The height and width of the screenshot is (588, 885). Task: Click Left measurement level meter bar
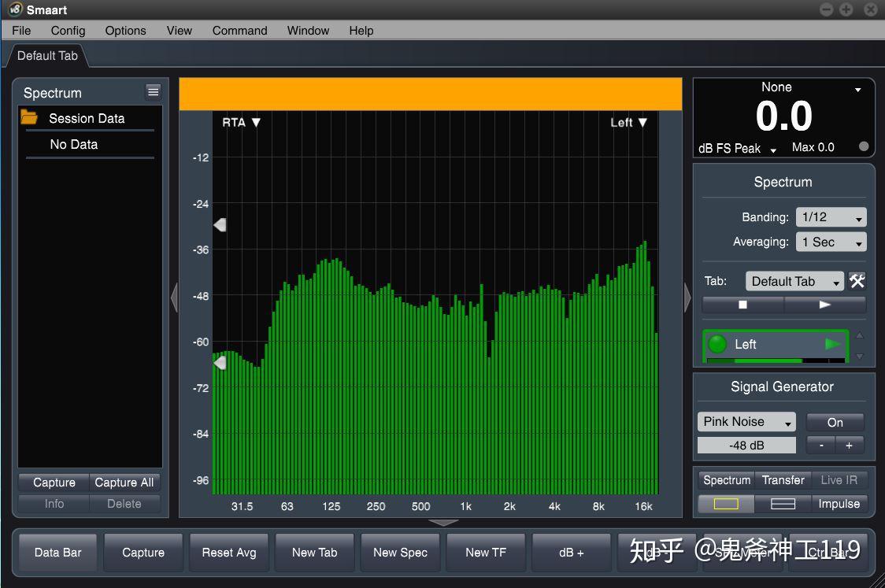[776, 360]
